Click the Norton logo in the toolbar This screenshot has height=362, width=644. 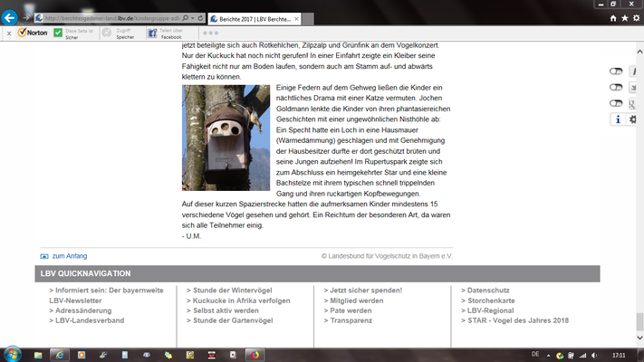tap(33, 33)
